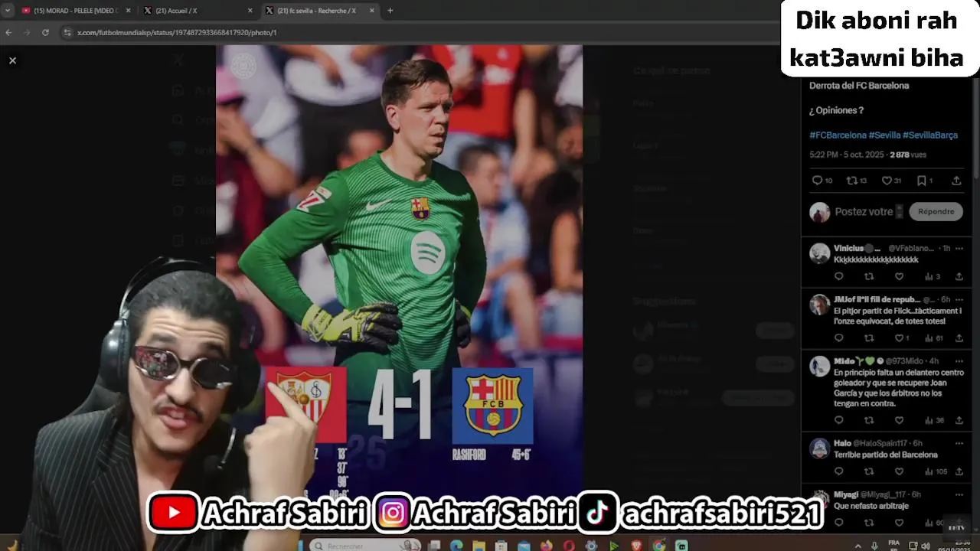
Task: Retweet JMJof comment
Action: [x=869, y=337]
